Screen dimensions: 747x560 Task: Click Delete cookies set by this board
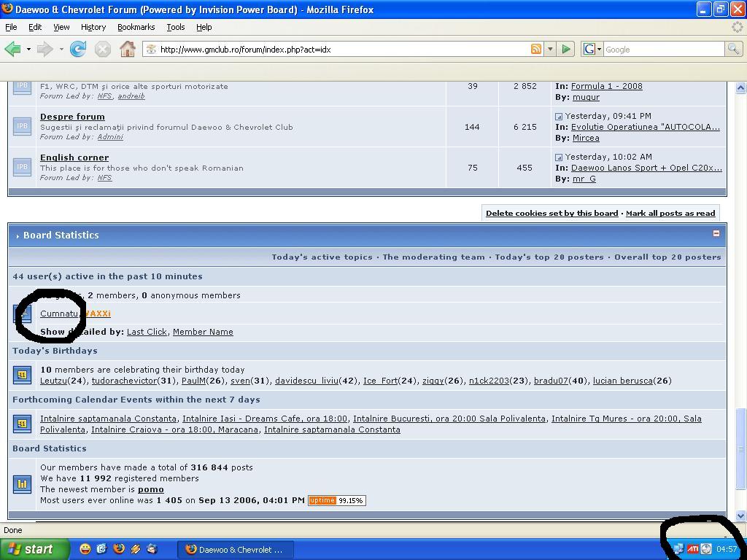pyautogui.click(x=551, y=214)
